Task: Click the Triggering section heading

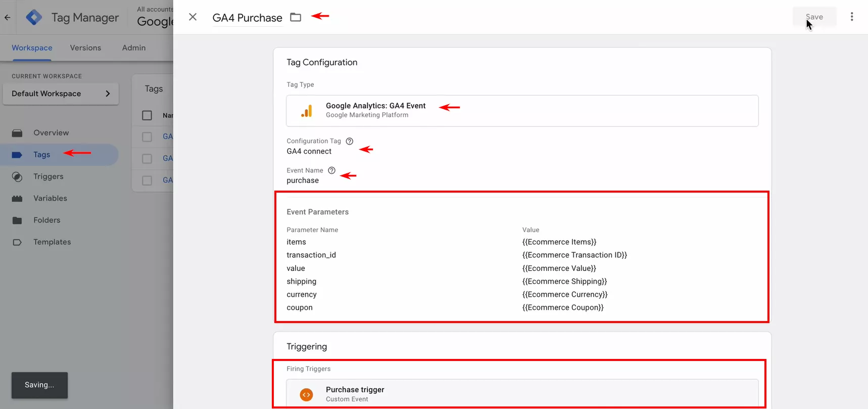Action: [307, 346]
